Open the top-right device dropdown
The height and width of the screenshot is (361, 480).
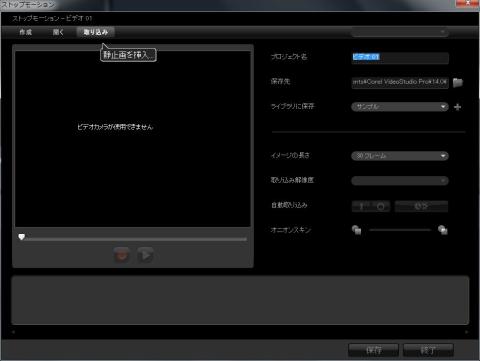[400, 32]
